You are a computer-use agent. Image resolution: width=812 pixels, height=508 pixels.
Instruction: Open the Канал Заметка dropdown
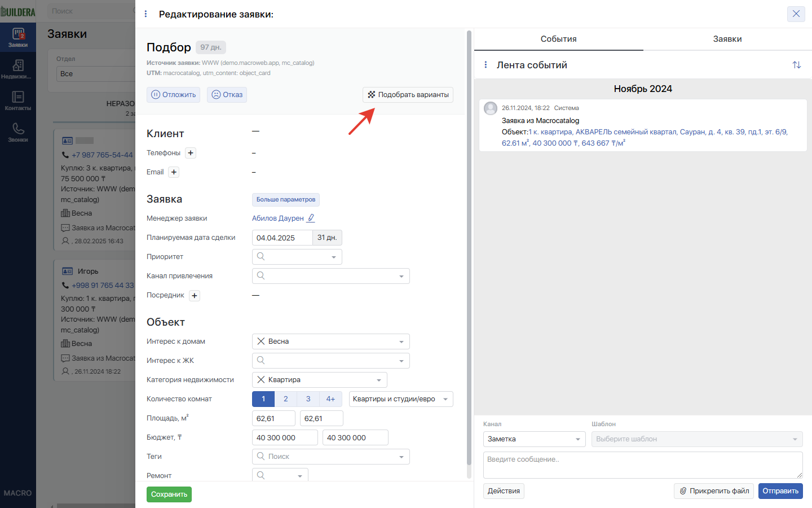tap(534, 439)
